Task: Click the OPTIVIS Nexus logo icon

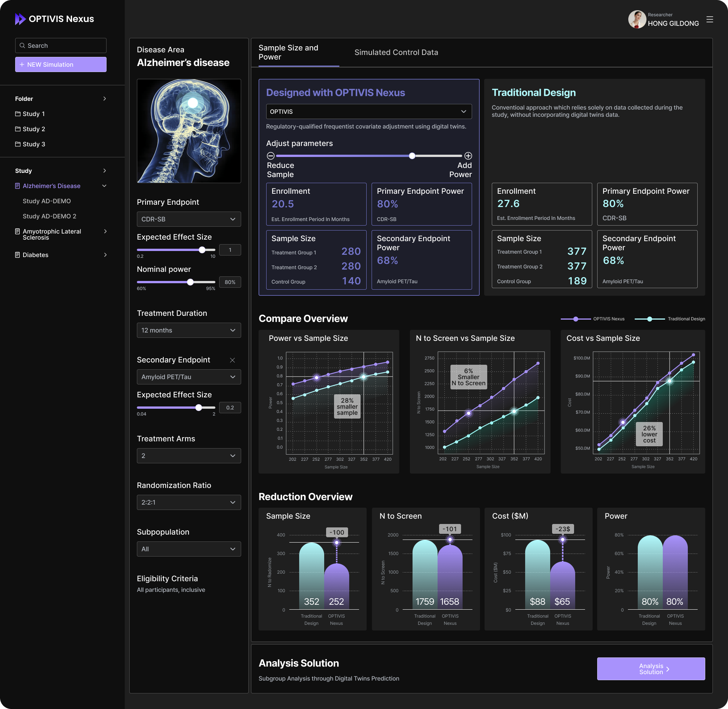Action: coord(20,19)
